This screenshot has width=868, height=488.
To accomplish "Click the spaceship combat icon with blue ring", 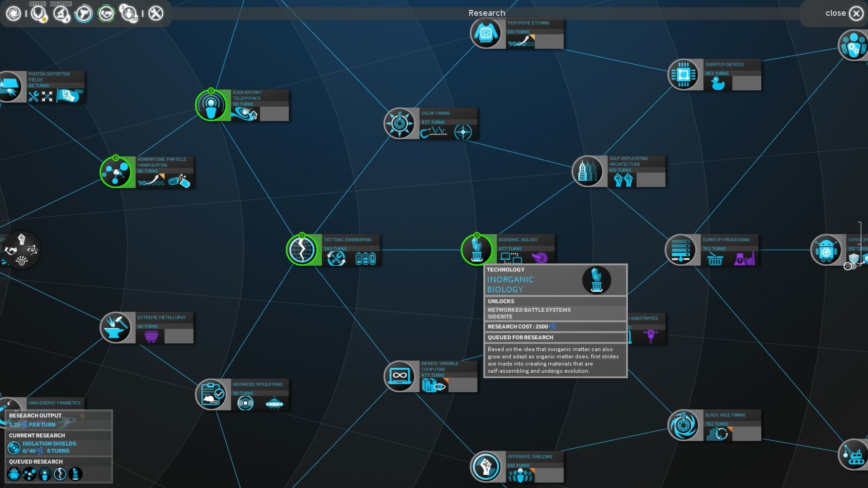I will coord(85,14).
